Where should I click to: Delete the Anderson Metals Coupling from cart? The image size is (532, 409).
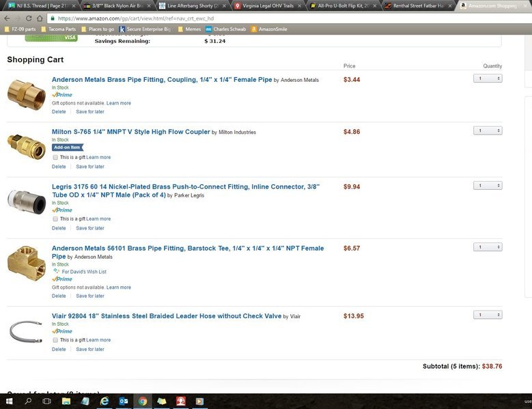(59, 112)
